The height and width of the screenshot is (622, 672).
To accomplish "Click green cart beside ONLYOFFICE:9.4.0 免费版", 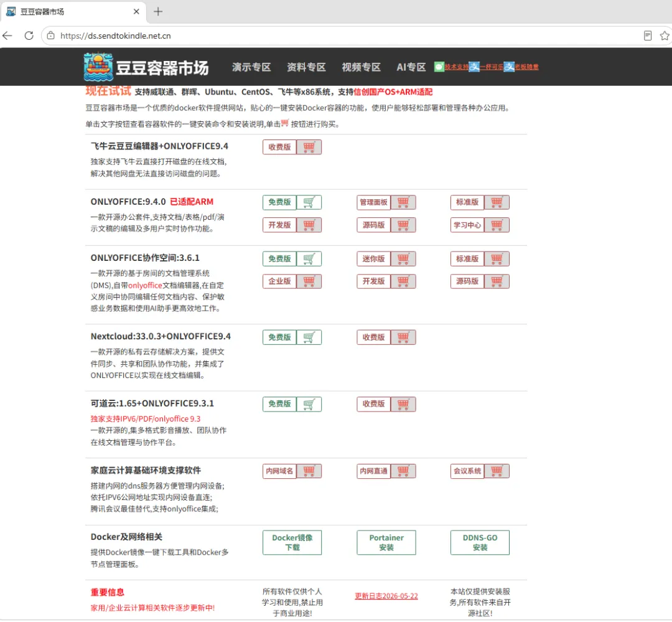I will (309, 202).
